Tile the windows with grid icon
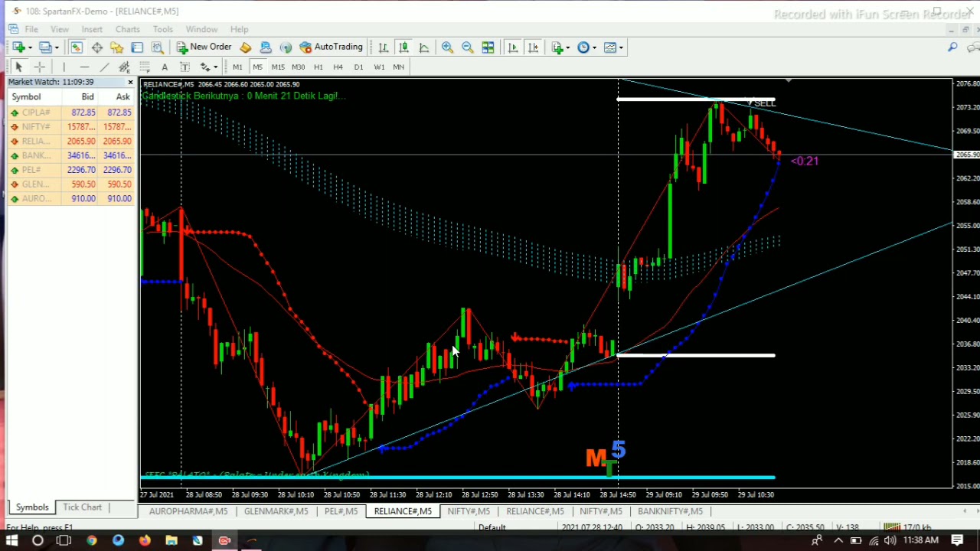This screenshot has width=980, height=551. 488,47
